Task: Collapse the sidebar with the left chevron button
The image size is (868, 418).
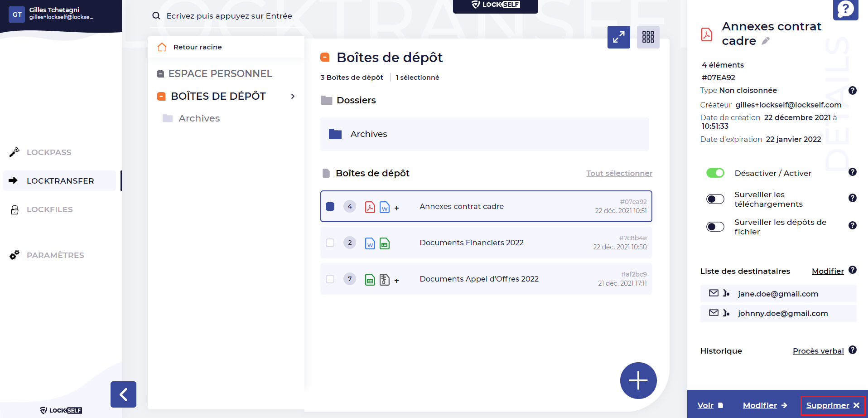Action: pos(123,394)
